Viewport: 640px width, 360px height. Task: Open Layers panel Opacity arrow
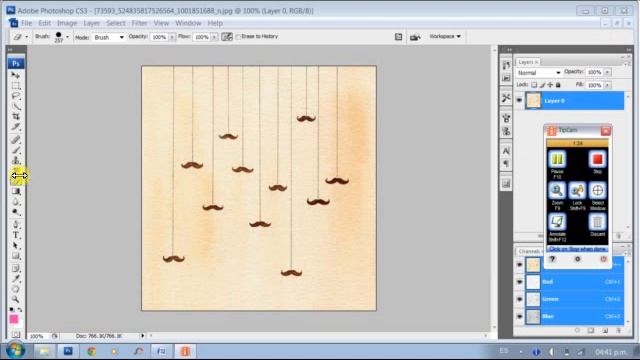pos(608,72)
